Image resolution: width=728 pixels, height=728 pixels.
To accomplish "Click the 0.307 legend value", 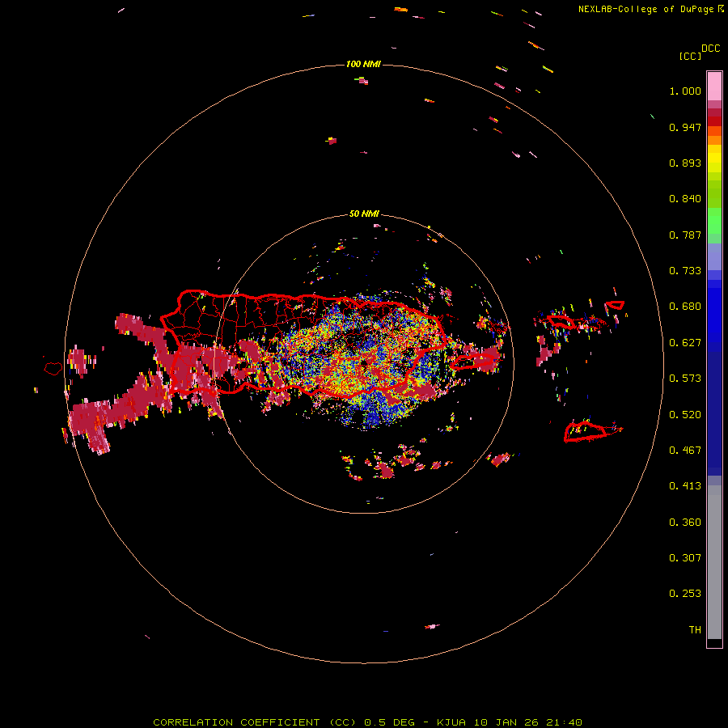I will pos(685,558).
